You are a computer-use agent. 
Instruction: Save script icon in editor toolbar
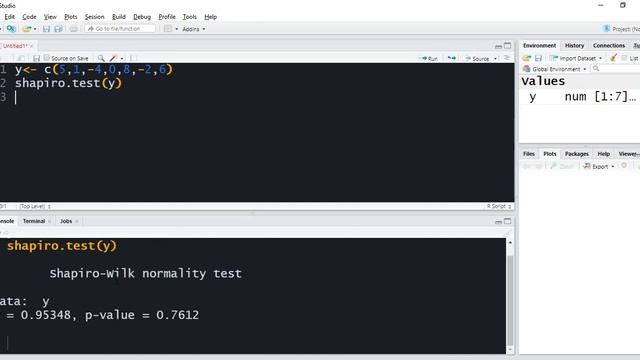[x=36, y=58]
